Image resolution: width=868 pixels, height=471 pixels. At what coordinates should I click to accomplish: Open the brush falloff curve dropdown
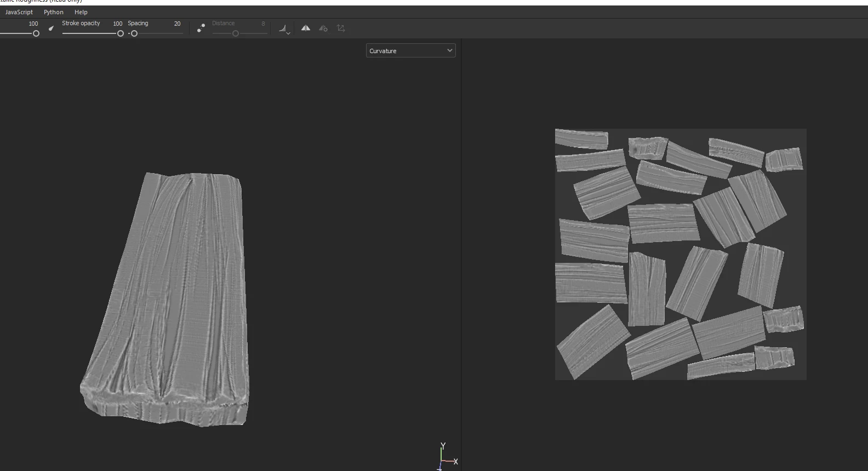pyautogui.click(x=284, y=28)
